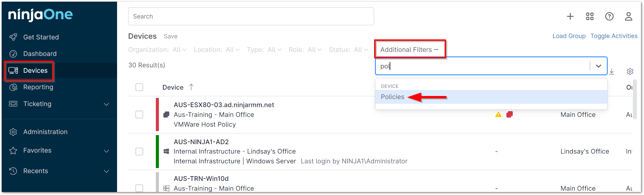Open the app grid launcher icon
The image size is (644, 195).
(x=589, y=16)
